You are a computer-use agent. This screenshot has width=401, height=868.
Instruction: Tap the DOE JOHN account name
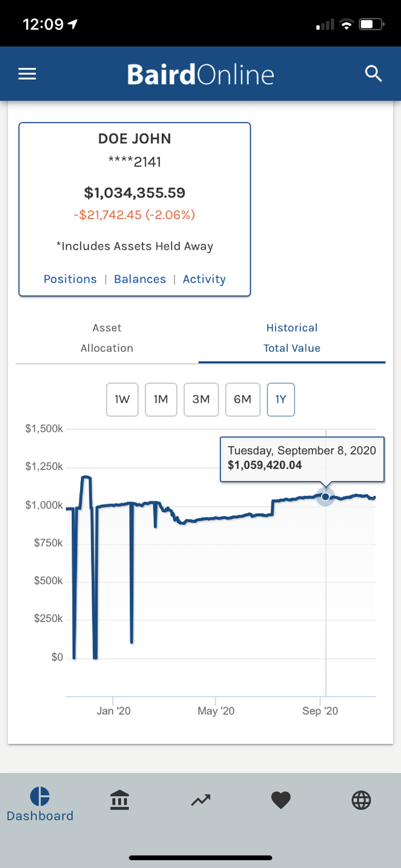pyautogui.click(x=135, y=139)
